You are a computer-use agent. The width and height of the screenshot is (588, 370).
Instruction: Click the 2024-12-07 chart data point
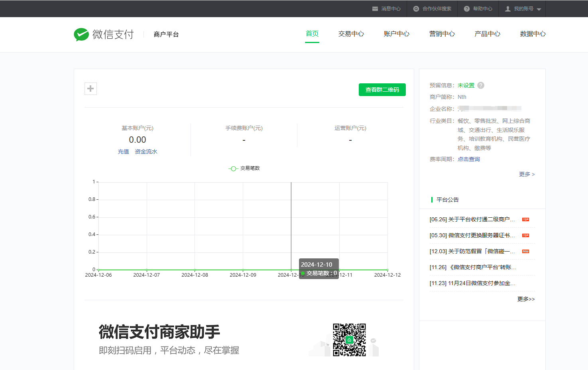147,270
